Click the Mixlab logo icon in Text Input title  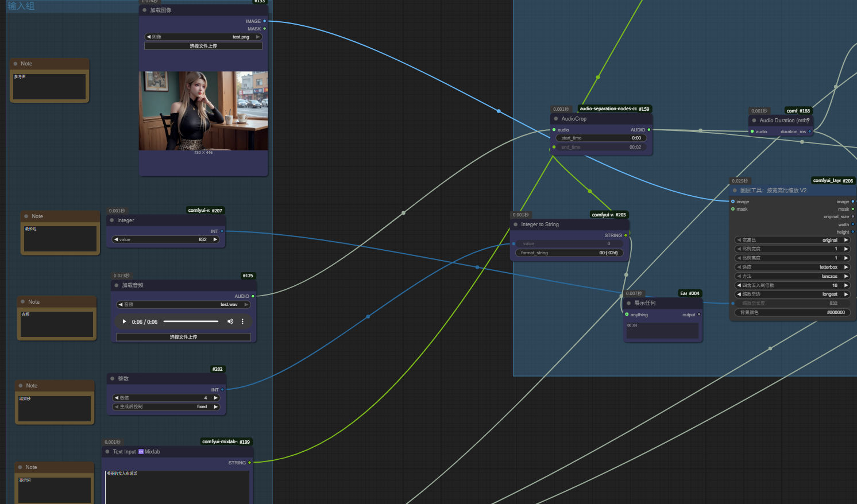(x=141, y=452)
